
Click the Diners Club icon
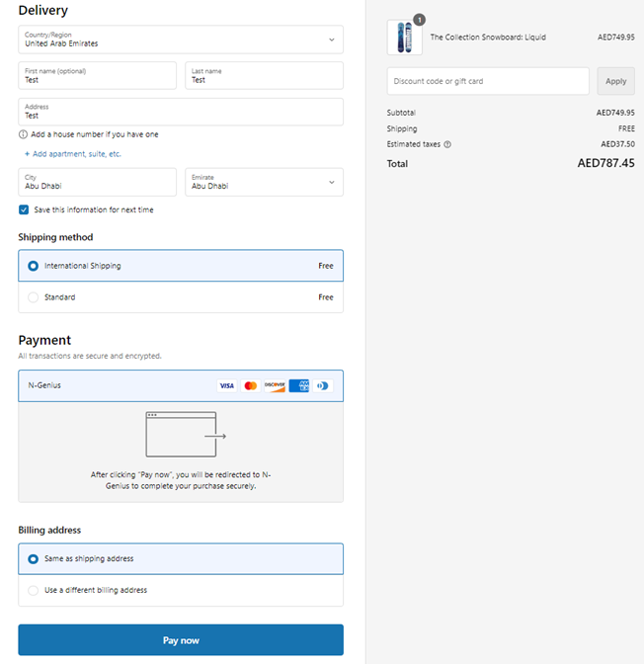coord(323,385)
